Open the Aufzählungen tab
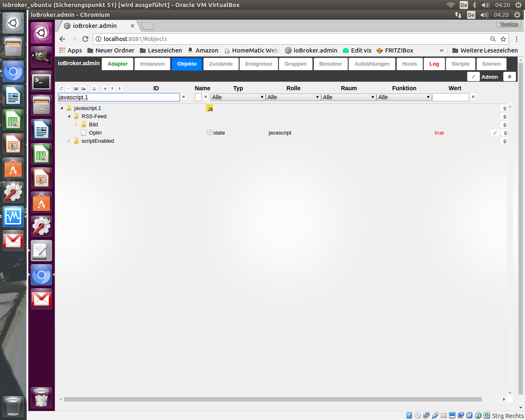Screen dimensions: 525x420 372,64
